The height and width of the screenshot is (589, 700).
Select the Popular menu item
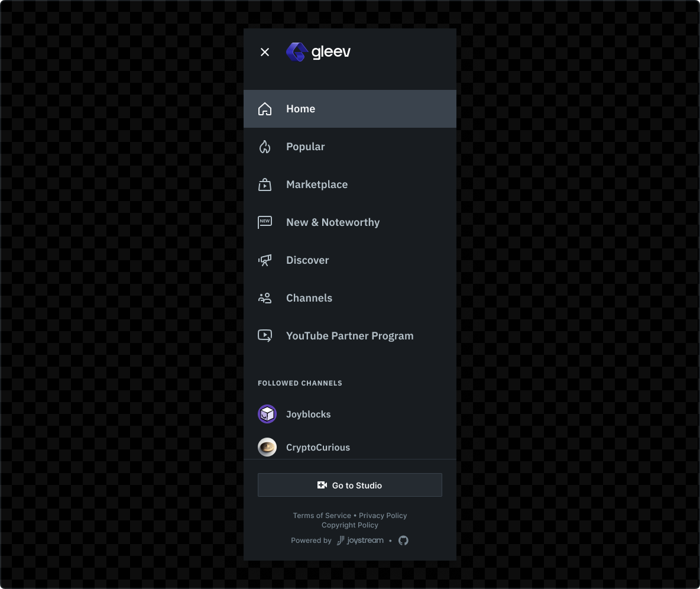point(350,147)
